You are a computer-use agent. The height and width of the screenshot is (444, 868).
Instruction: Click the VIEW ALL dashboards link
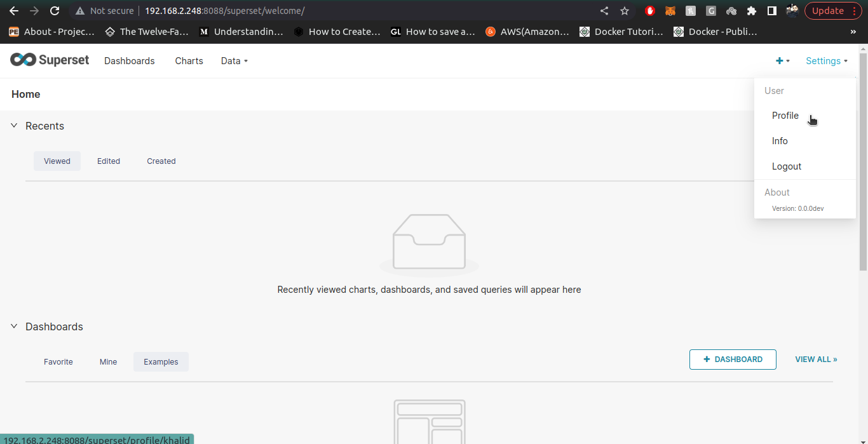[815, 359]
